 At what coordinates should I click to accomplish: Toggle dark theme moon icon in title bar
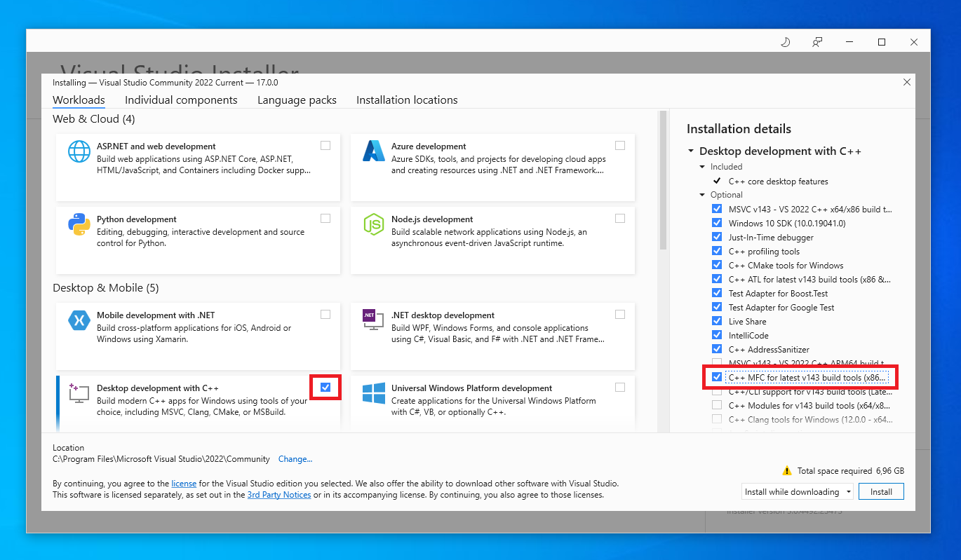786,42
